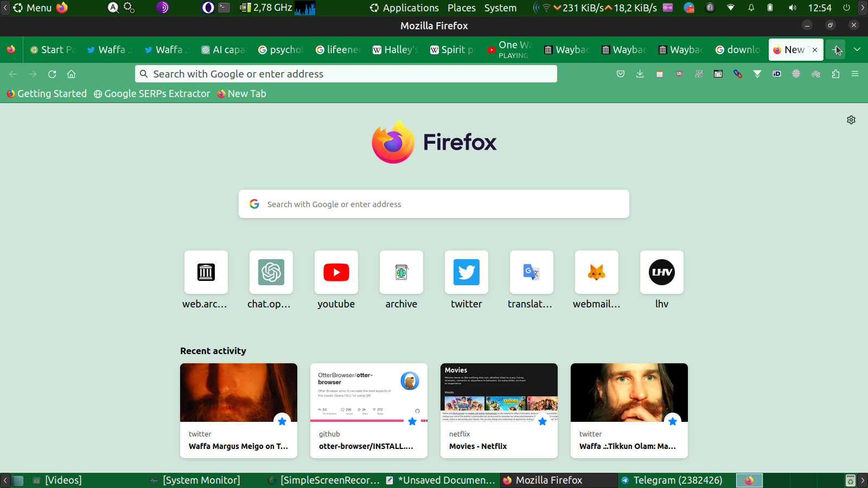Image resolution: width=868 pixels, height=488 pixels.
Task: Click the 12:54 clock
Action: 820,8
